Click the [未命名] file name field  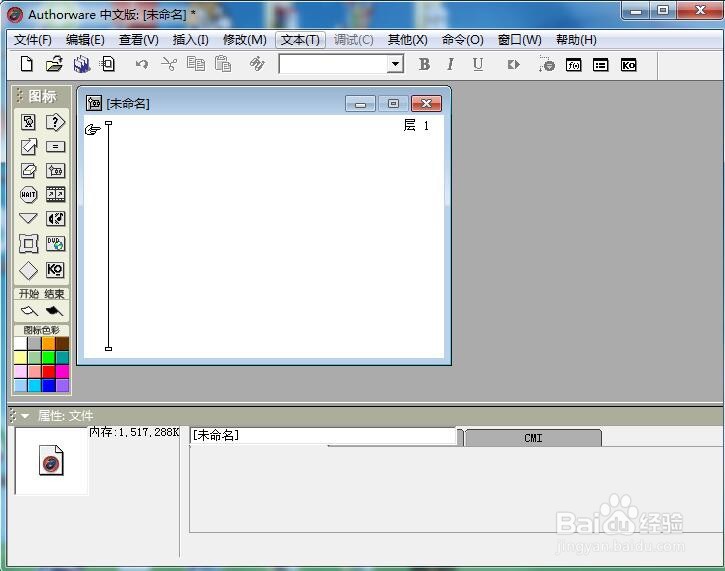tap(323, 436)
